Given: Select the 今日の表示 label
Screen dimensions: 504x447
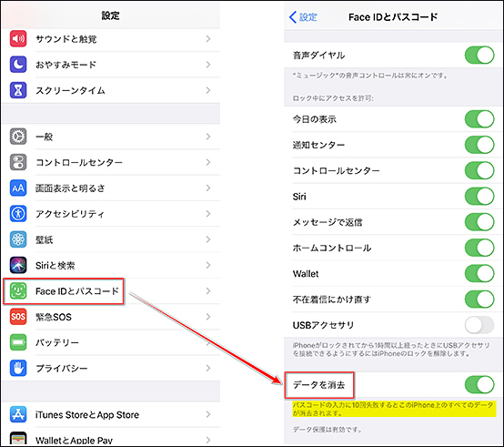Looking at the screenshot, I should [x=315, y=119].
